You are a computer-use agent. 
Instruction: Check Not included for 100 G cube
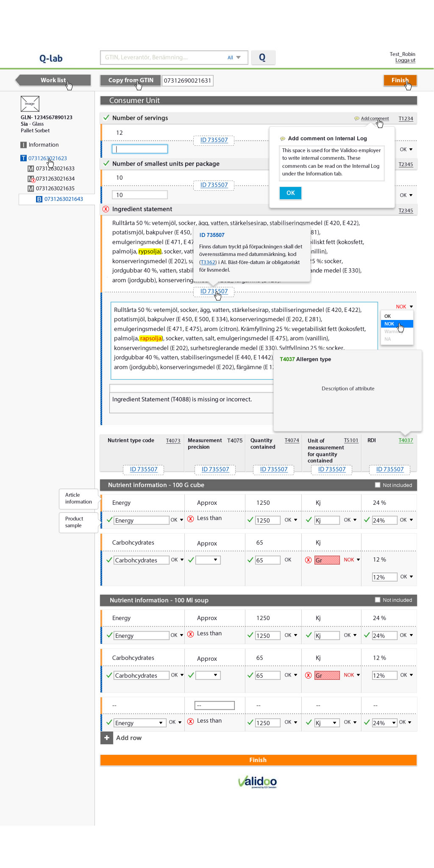(378, 485)
